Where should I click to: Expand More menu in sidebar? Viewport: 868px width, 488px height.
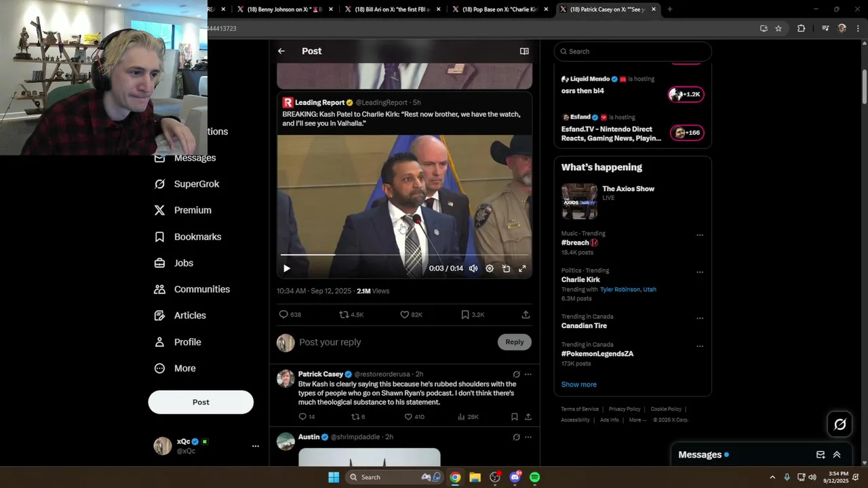click(175, 369)
